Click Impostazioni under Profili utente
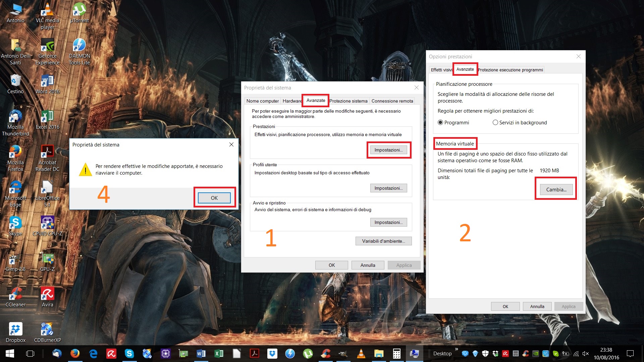 coord(388,188)
